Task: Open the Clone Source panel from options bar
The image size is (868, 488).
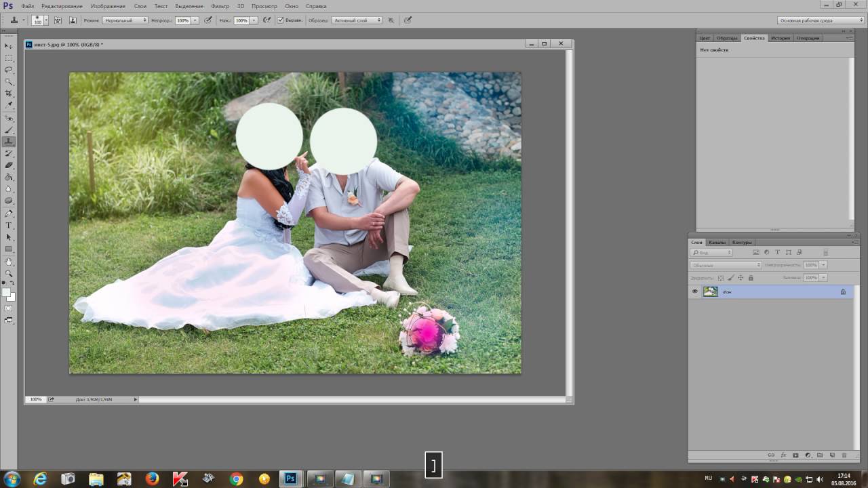Action: tap(71, 20)
